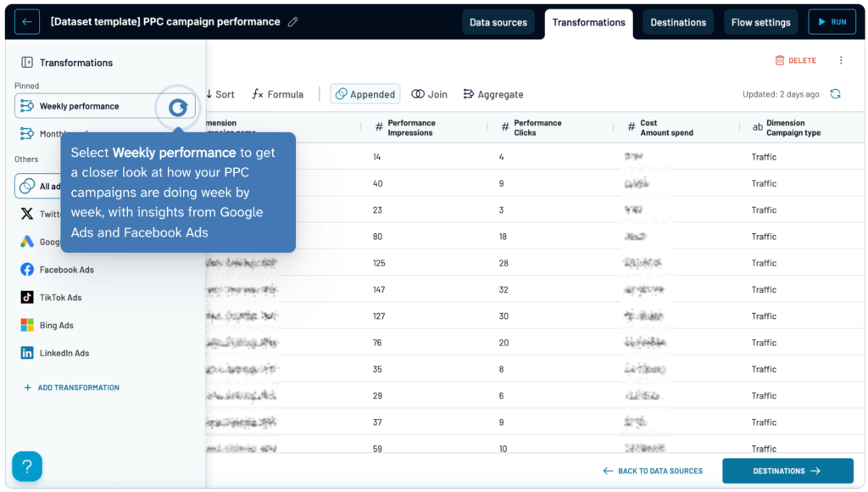Select the Bing Ads source icon
The image size is (868, 492).
pyautogui.click(x=28, y=325)
